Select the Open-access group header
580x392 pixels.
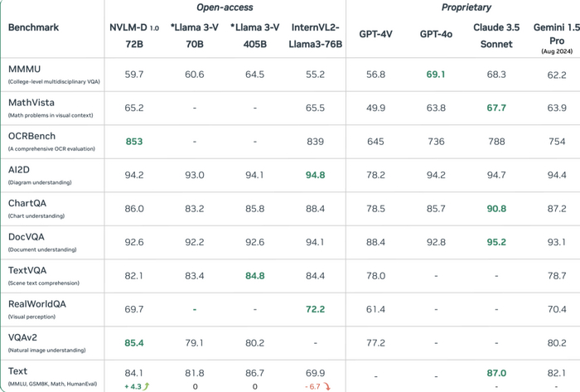224,7
